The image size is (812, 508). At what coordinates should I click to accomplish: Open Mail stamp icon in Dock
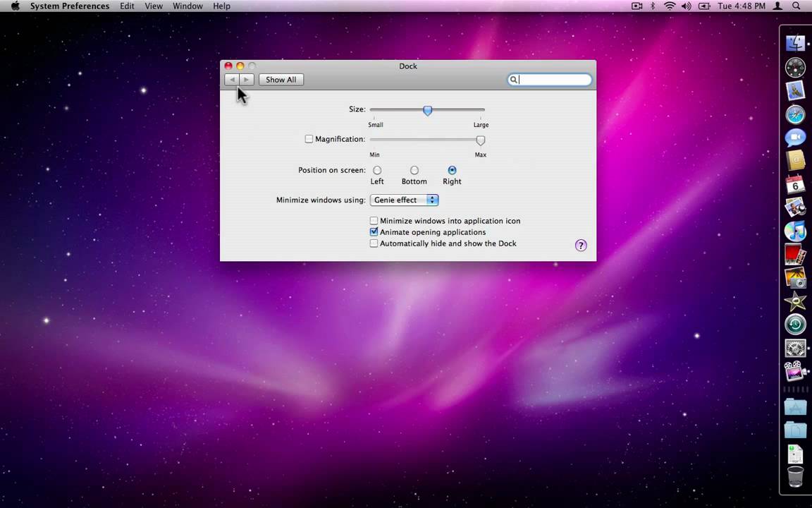tap(795, 91)
